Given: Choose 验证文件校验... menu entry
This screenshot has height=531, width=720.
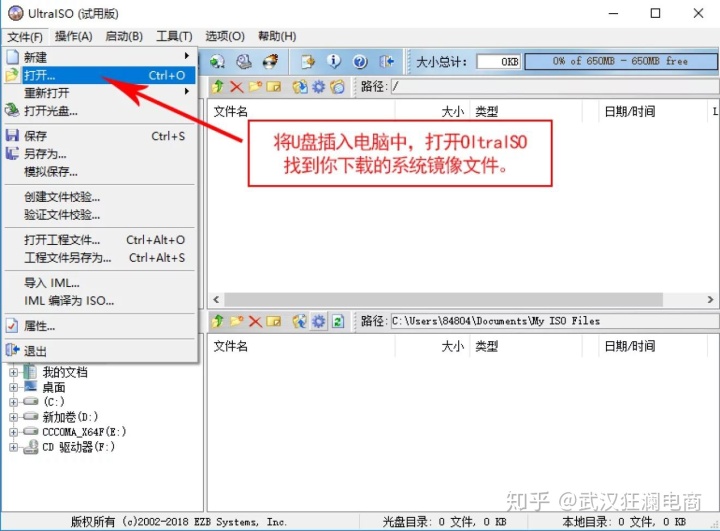Looking at the screenshot, I should coord(100,215).
